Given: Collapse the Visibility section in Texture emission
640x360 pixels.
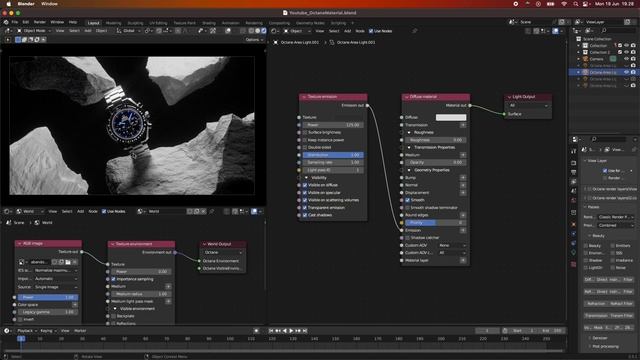Looking at the screenshot, I should (x=307, y=178).
